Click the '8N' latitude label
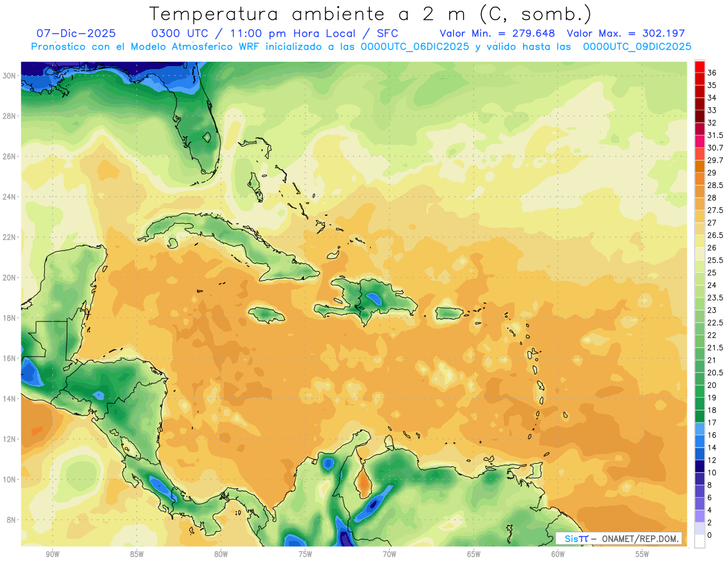This screenshot has width=728, height=562. click(12, 520)
